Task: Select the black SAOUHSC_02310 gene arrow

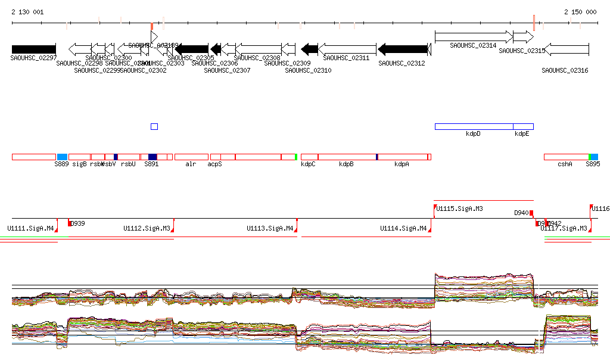Action: click(x=310, y=49)
